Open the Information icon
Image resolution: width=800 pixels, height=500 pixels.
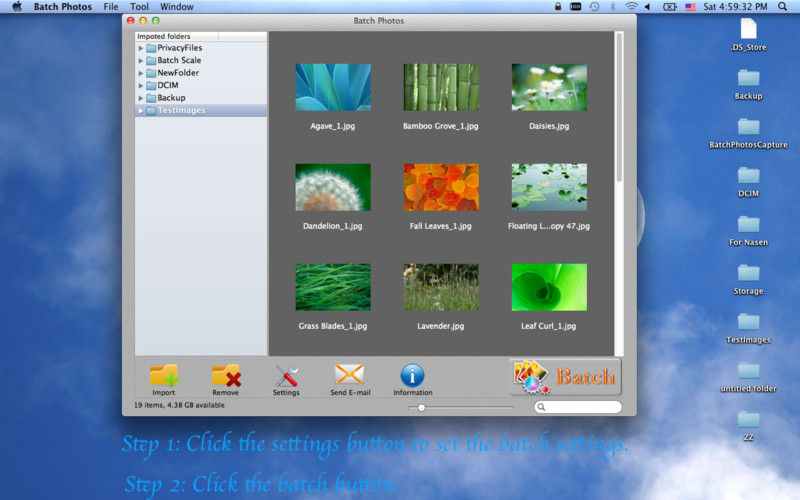pyautogui.click(x=412, y=376)
